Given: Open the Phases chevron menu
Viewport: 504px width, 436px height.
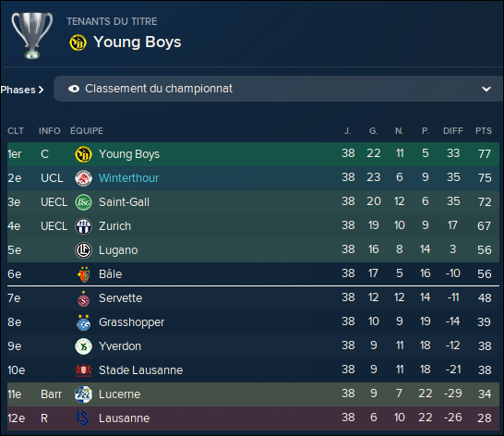Looking at the screenshot, I should (22, 90).
